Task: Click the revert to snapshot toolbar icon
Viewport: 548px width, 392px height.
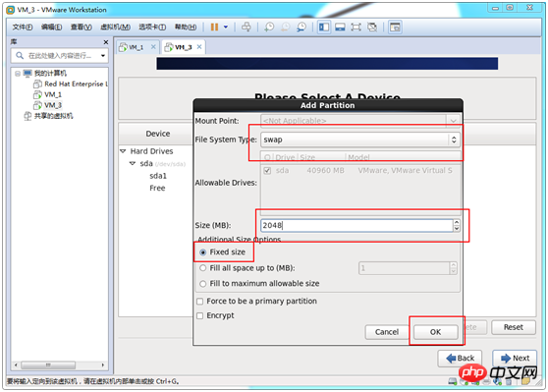Action: 286,27
